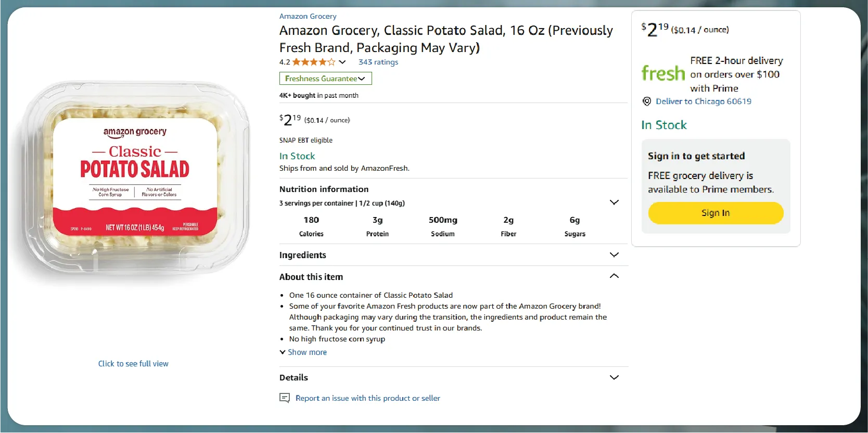
Task: Expand the Ingredients section
Action: (614, 254)
